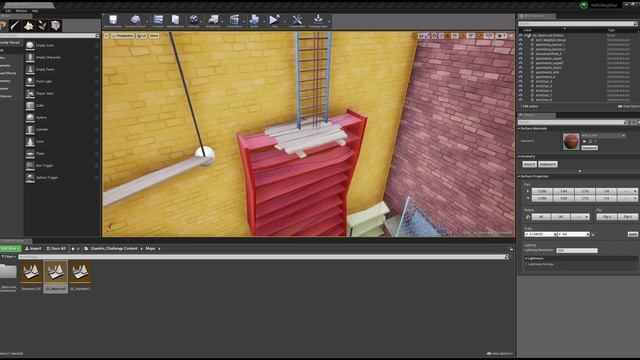The height and width of the screenshot is (360, 640).
Task: Click the Flip V button
Action: pyautogui.click(x=628, y=217)
